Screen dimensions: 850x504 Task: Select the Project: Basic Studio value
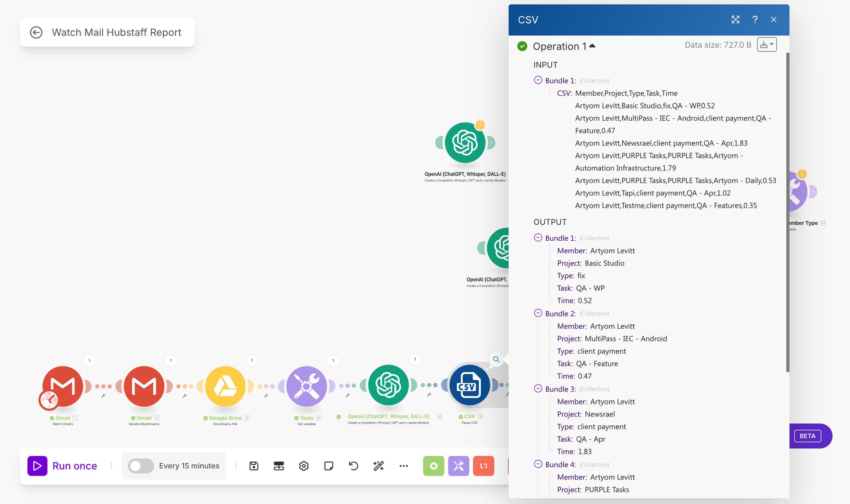coord(604,263)
